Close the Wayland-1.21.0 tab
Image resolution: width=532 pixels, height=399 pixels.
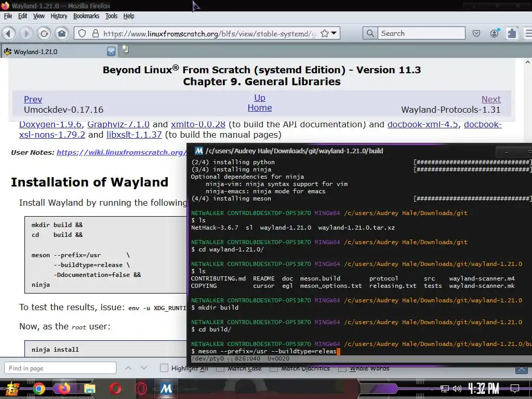tap(111, 51)
